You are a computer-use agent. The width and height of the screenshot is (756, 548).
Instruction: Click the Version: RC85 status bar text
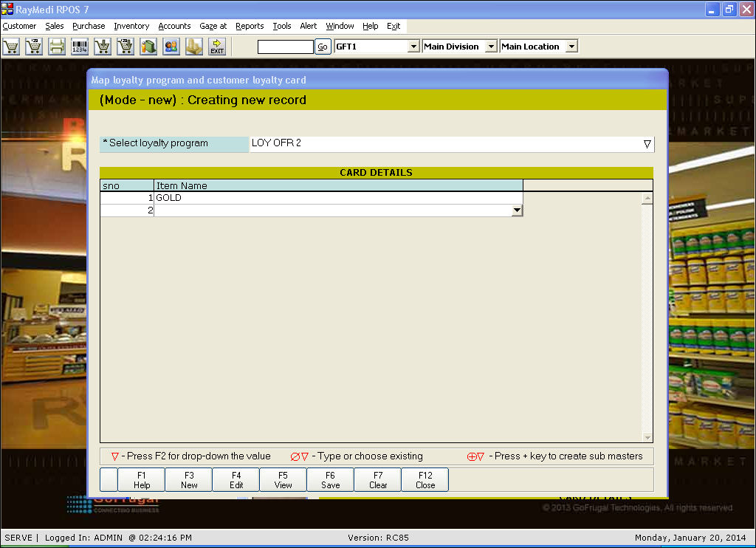coord(378,538)
